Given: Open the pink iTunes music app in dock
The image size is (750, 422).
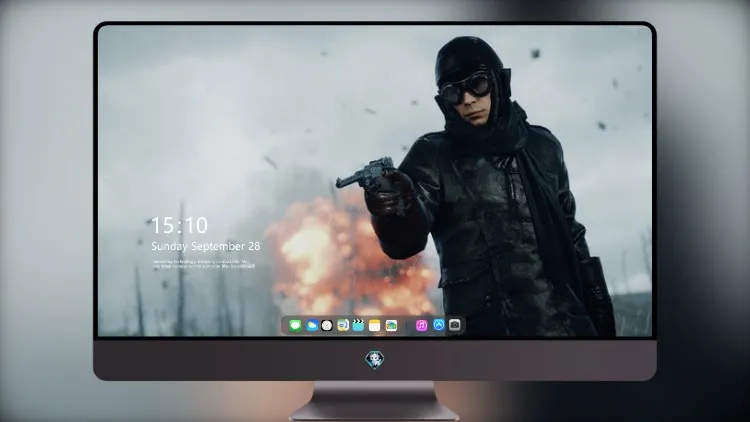Looking at the screenshot, I should pyautogui.click(x=421, y=326).
